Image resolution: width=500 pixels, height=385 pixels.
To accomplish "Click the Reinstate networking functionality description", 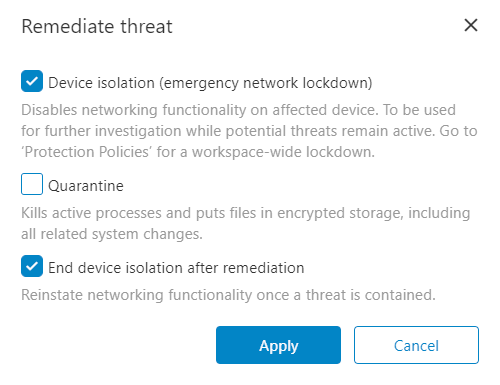I will [x=228, y=295].
